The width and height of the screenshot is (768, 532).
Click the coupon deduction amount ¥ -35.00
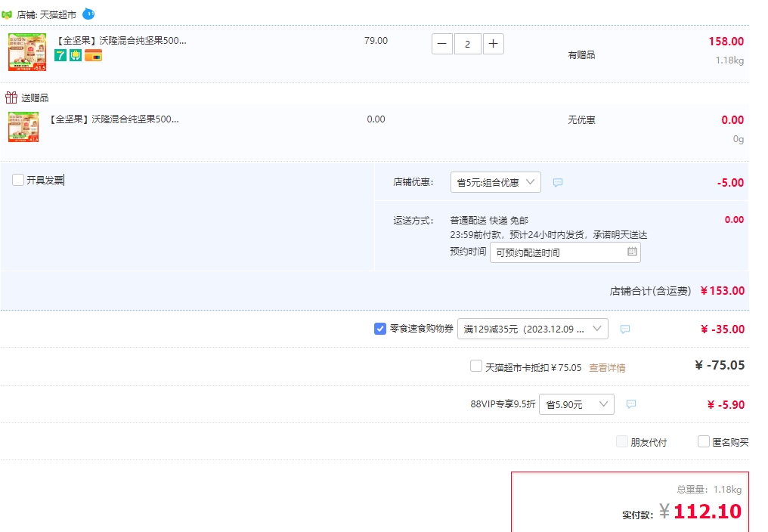pos(723,329)
